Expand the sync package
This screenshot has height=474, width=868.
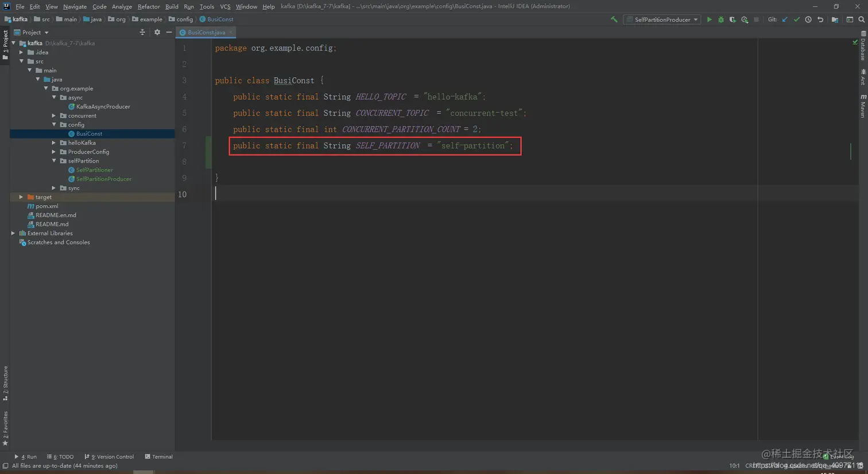pyautogui.click(x=54, y=188)
